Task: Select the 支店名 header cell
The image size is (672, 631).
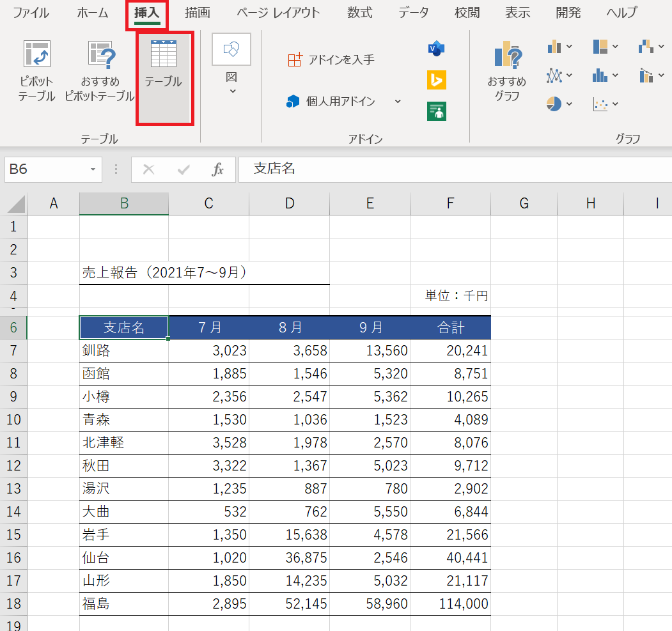Action: tap(124, 328)
